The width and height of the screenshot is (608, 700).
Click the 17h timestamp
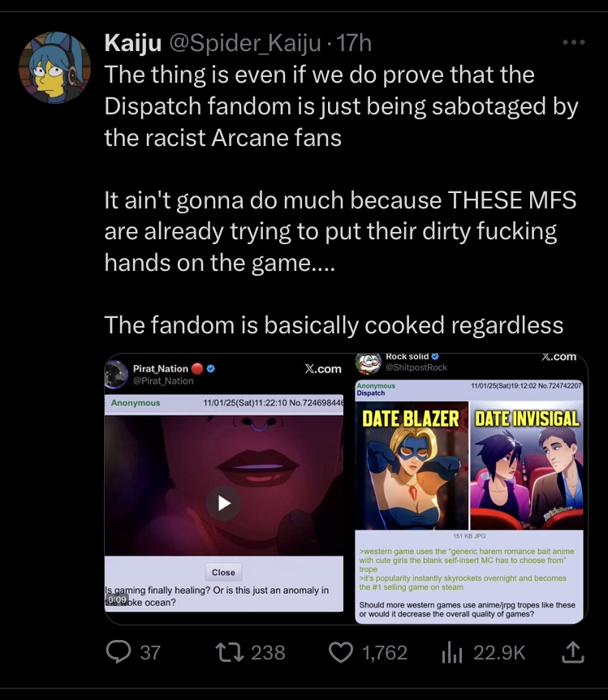coord(354,43)
